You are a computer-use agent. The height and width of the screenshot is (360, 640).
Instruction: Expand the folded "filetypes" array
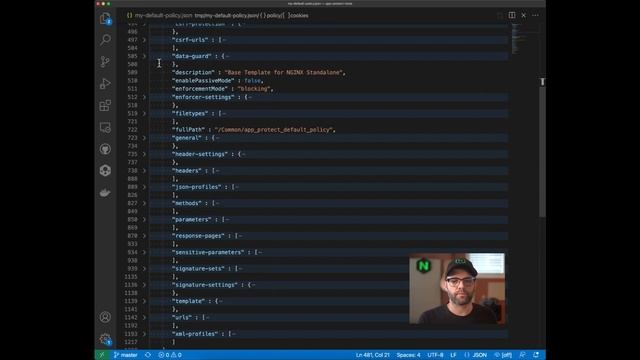click(x=144, y=113)
